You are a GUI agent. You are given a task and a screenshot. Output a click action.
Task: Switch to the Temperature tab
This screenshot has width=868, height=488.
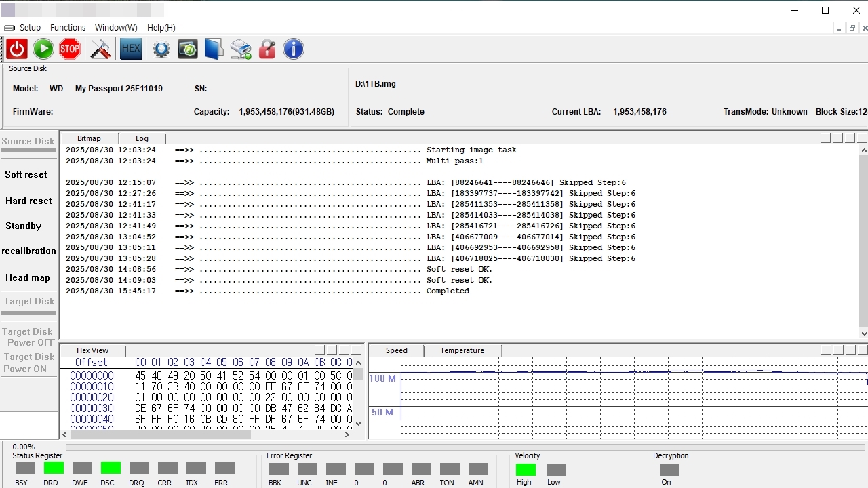pos(462,350)
